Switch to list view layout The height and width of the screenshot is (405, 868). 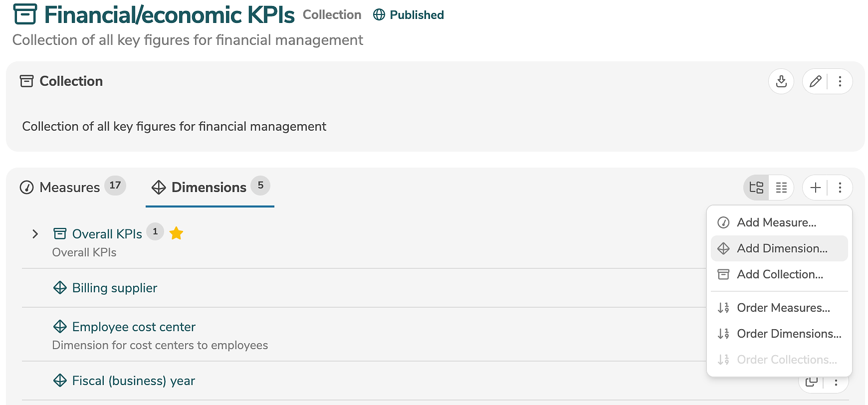pos(781,188)
